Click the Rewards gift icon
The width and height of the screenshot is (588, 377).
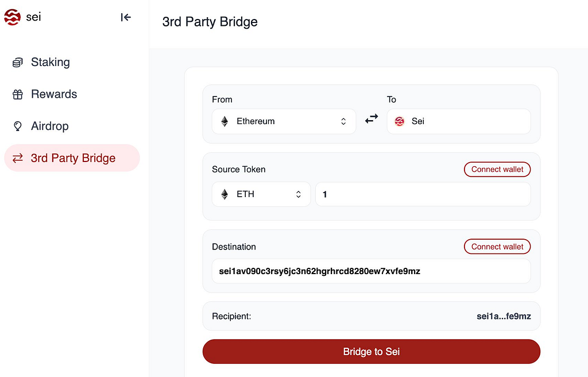click(18, 94)
